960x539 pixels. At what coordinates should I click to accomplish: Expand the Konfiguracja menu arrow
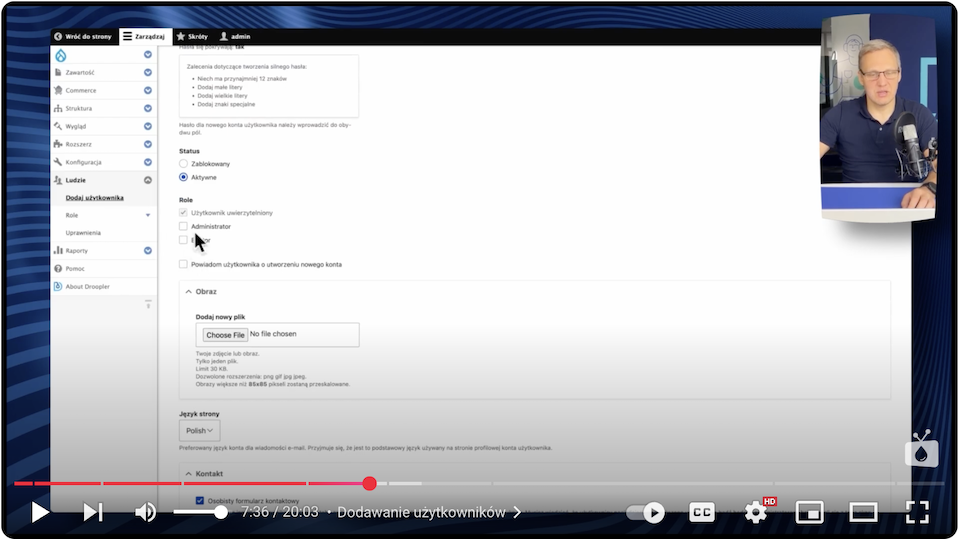pyautogui.click(x=148, y=162)
